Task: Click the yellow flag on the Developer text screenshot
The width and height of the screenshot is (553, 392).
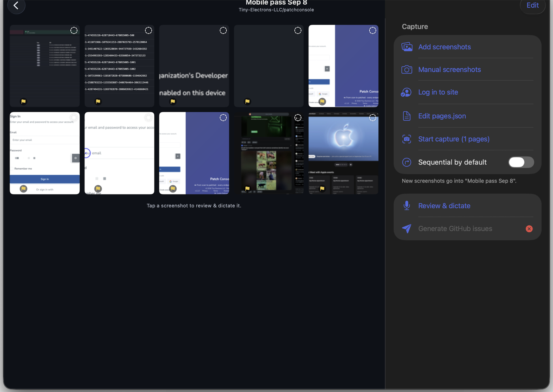Action: click(173, 102)
